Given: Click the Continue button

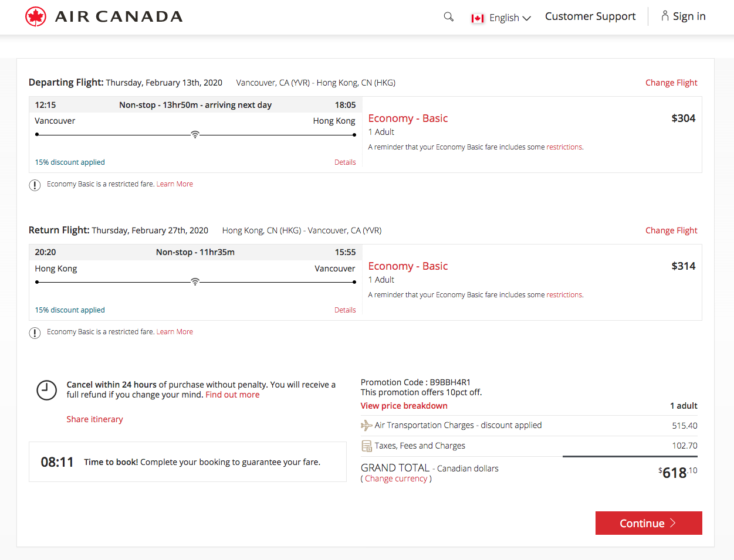Looking at the screenshot, I should tap(648, 523).
